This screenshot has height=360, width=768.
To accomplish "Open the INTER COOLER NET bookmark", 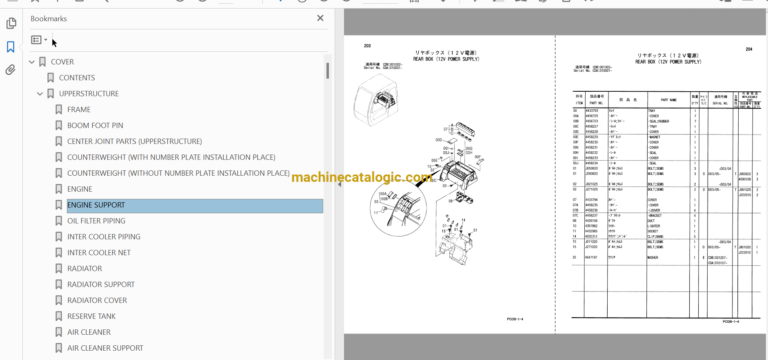I will [99, 253].
